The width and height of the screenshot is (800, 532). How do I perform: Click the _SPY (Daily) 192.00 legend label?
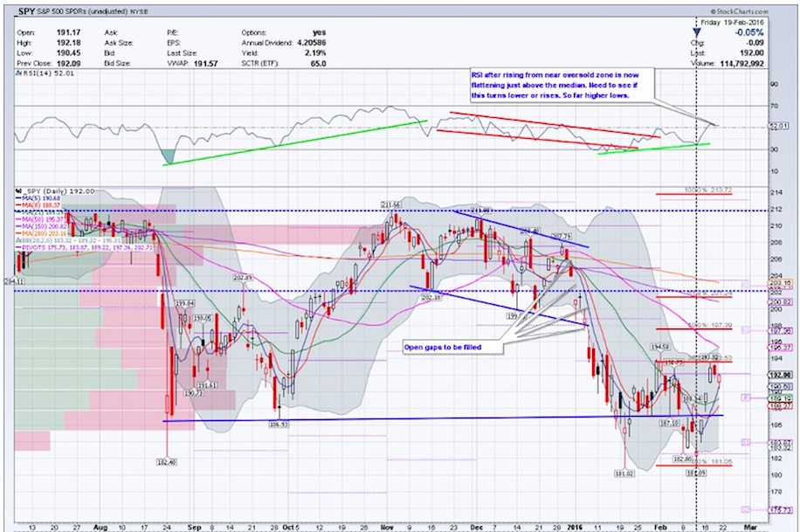point(59,191)
